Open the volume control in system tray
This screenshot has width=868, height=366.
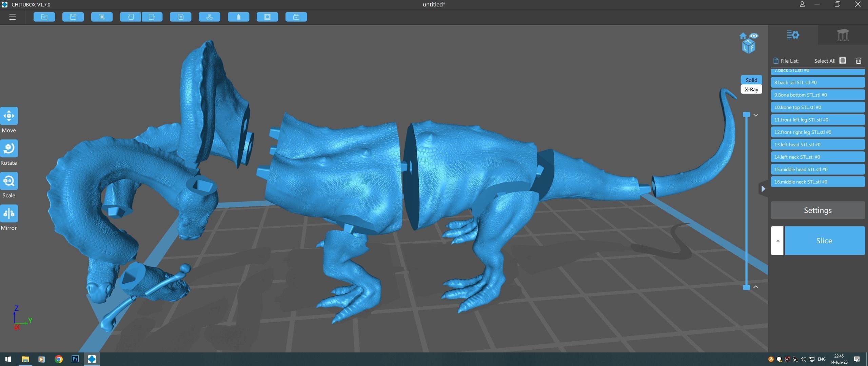click(803, 359)
